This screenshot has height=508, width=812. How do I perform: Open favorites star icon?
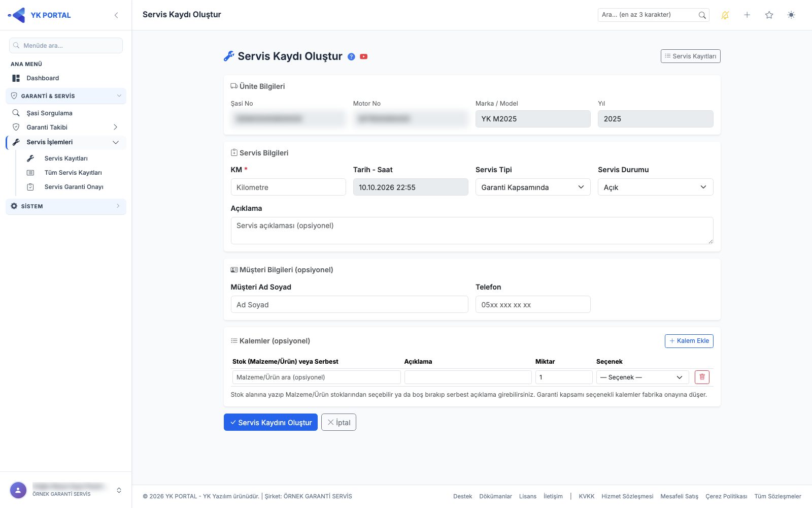(769, 15)
